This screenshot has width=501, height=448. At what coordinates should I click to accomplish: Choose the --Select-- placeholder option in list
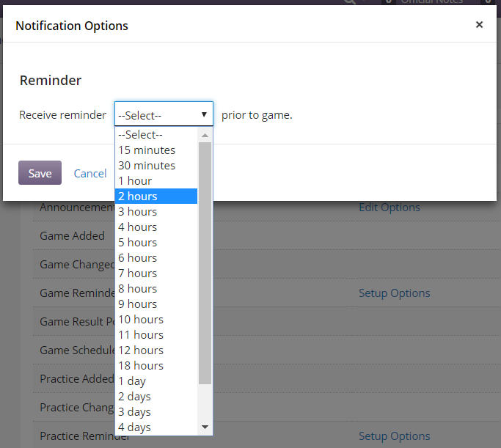click(156, 135)
